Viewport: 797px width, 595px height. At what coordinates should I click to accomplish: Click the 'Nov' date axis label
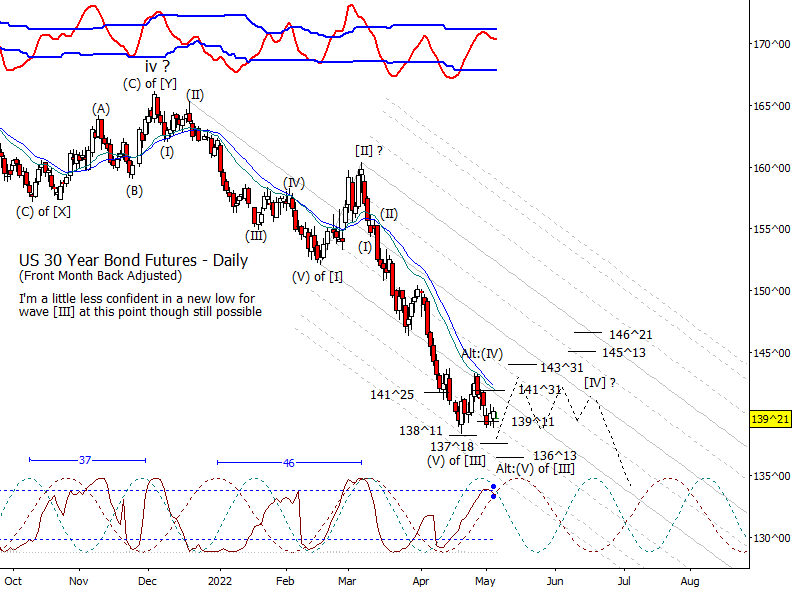pyautogui.click(x=79, y=581)
